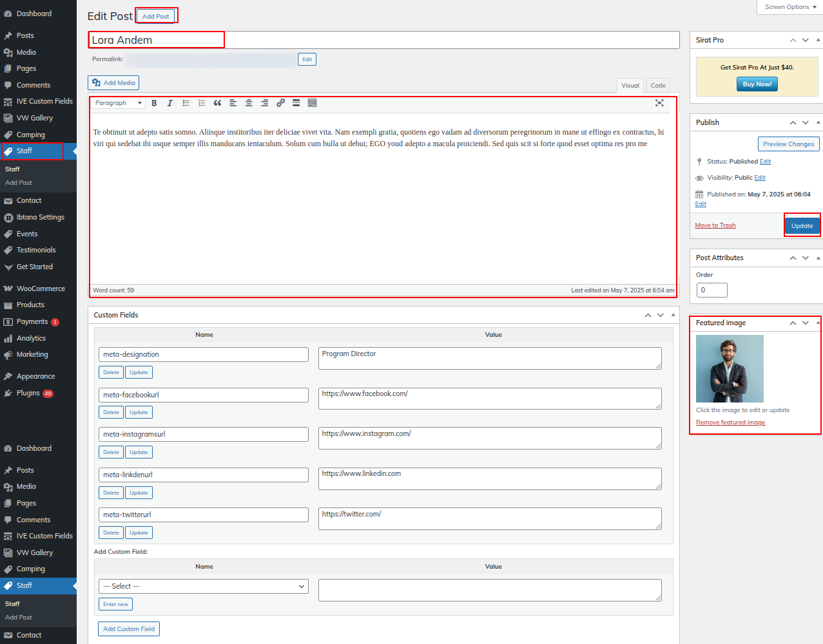Switch to the Code editor tab

coord(658,86)
